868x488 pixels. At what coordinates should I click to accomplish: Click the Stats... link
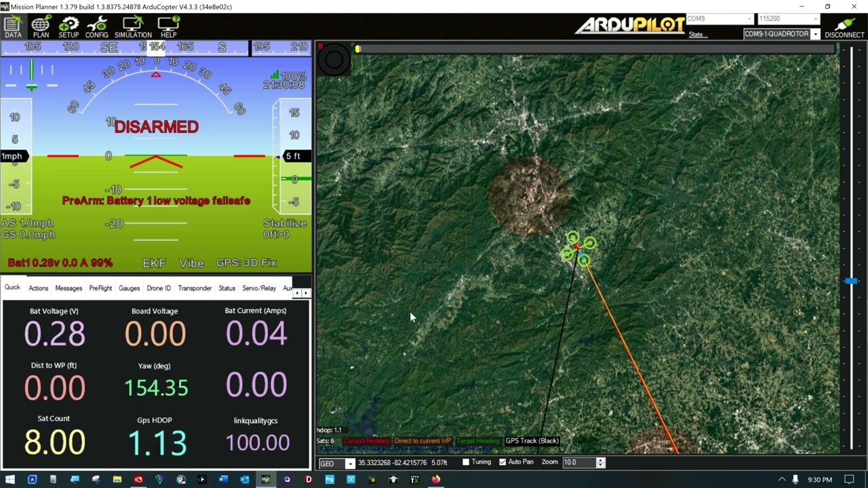698,35
